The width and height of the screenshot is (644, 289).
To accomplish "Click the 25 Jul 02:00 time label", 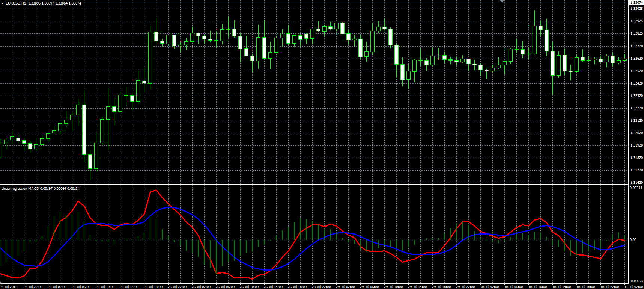I will point(57,287).
